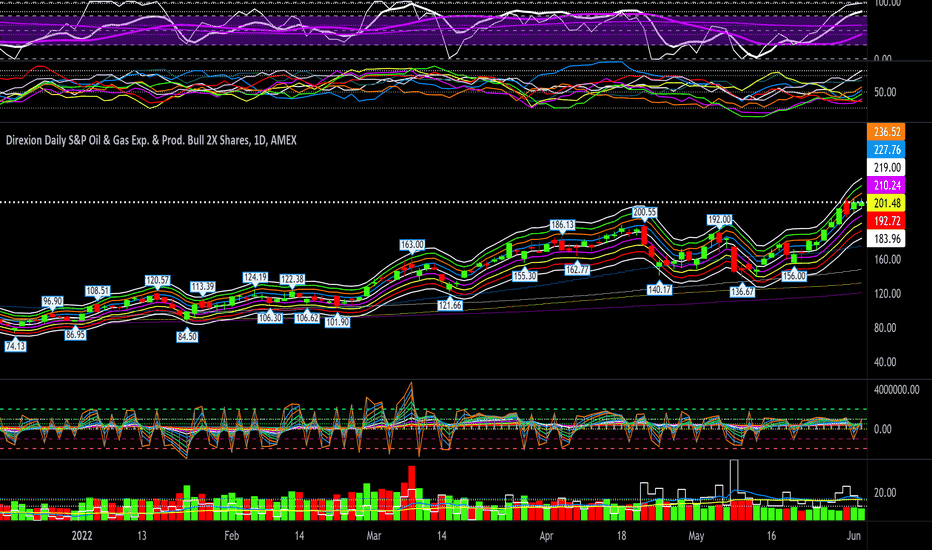Click the 13 date axis label
Screen dimensions: 932x550
click(141, 536)
